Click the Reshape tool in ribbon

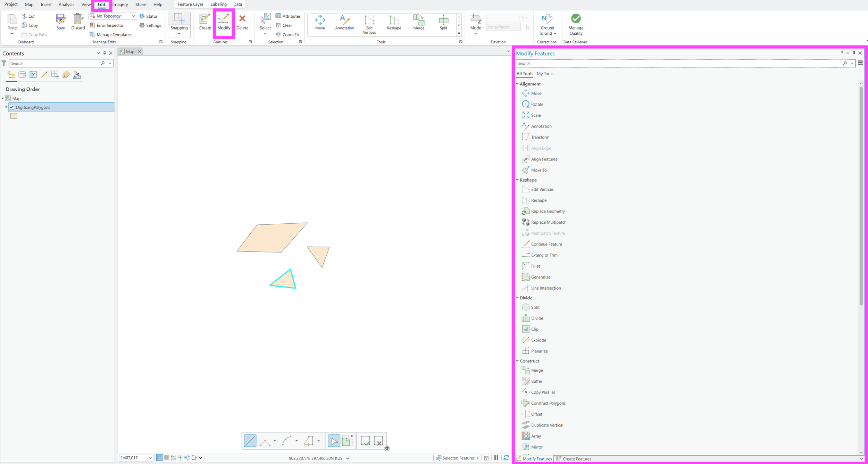(x=394, y=22)
